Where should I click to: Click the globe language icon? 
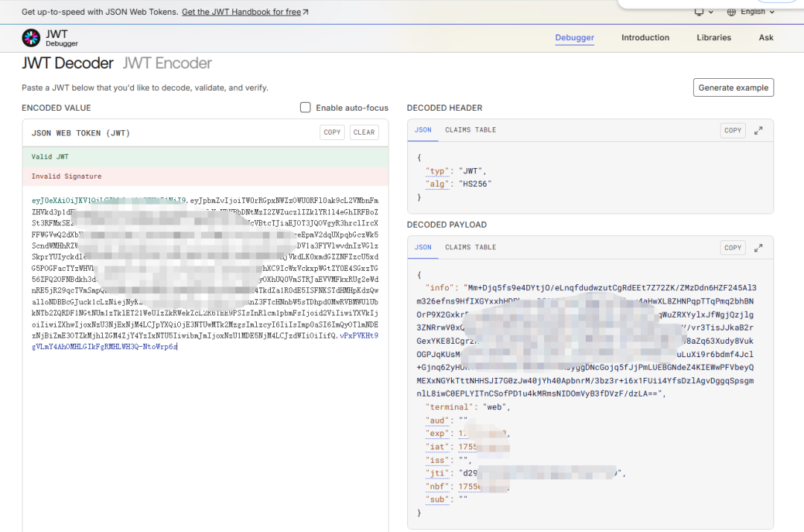731,12
